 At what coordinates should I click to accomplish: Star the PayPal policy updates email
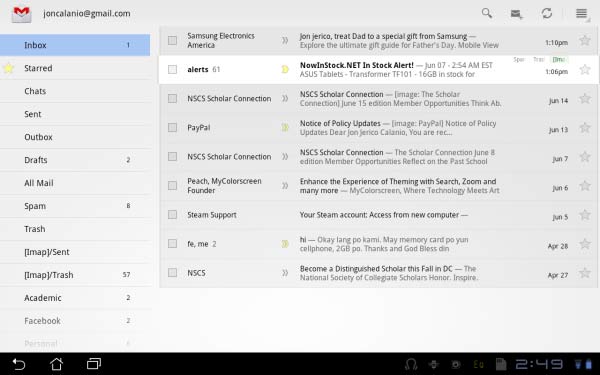[585, 127]
